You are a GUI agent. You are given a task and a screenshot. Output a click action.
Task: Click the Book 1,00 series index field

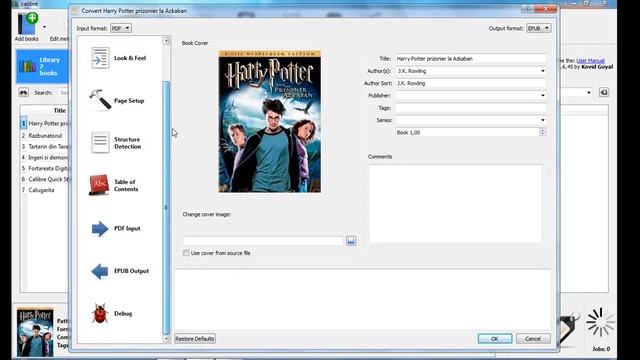[467, 132]
